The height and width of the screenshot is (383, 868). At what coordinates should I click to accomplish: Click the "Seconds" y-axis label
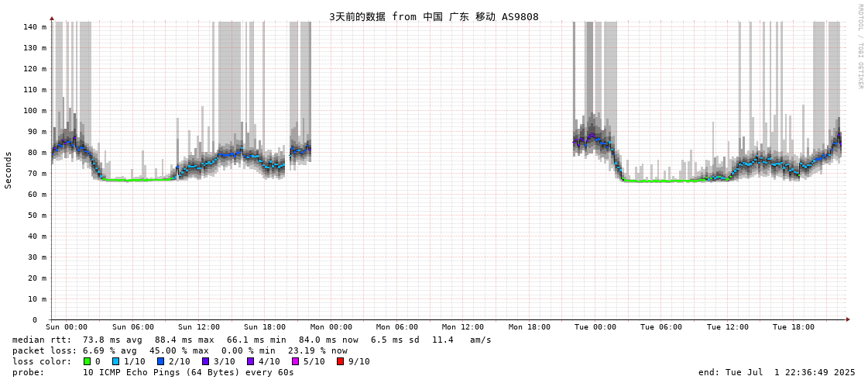pyautogui.click(x=9, y=170)
